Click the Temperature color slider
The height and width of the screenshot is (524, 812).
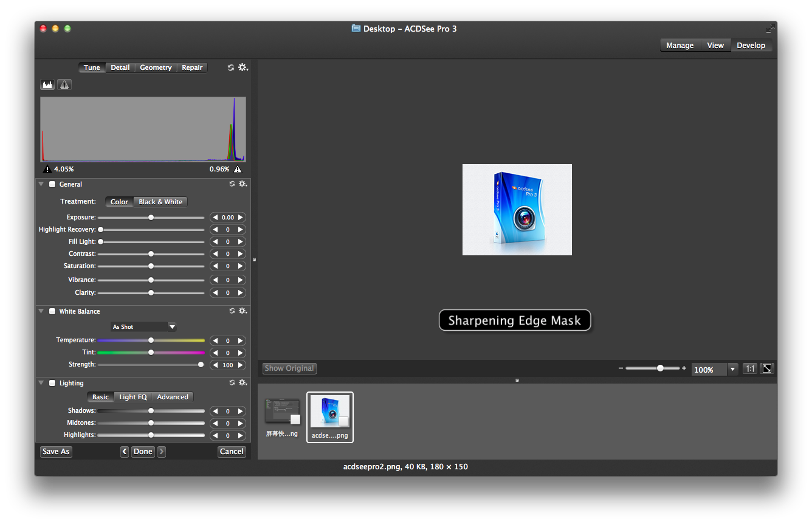coord(151,340)
